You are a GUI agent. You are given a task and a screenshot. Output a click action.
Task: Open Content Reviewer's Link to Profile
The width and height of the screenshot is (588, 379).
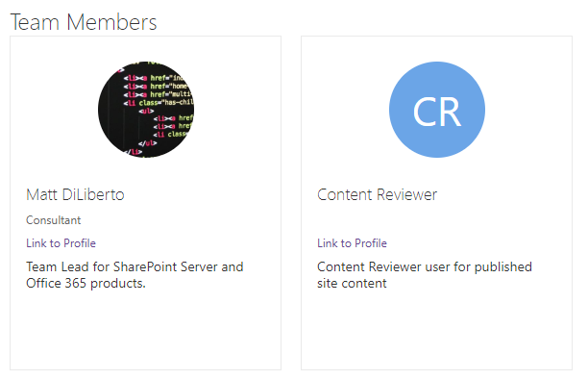click(x=352, y=243)
